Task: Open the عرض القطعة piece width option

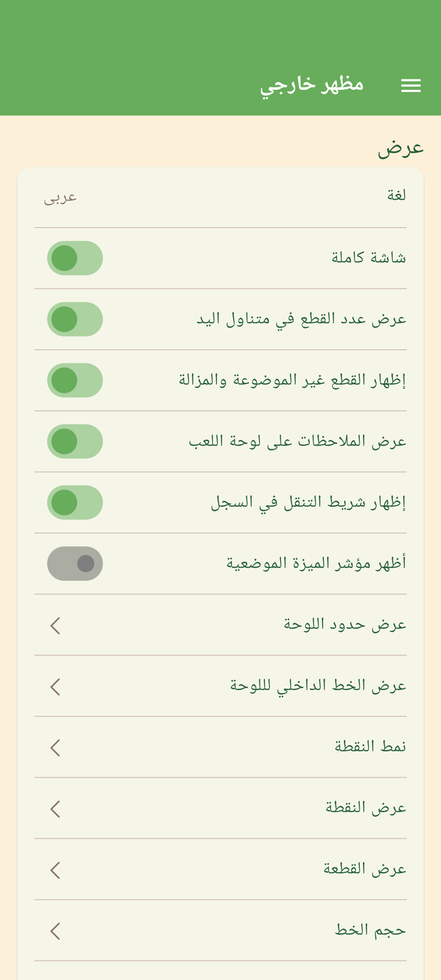Action: (x=365, y=869)
